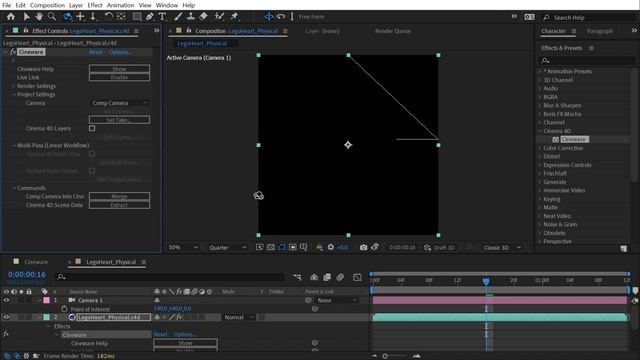Select the Pen tool
Viewport: 640px width, 360px height.
(x=149, y=16)
